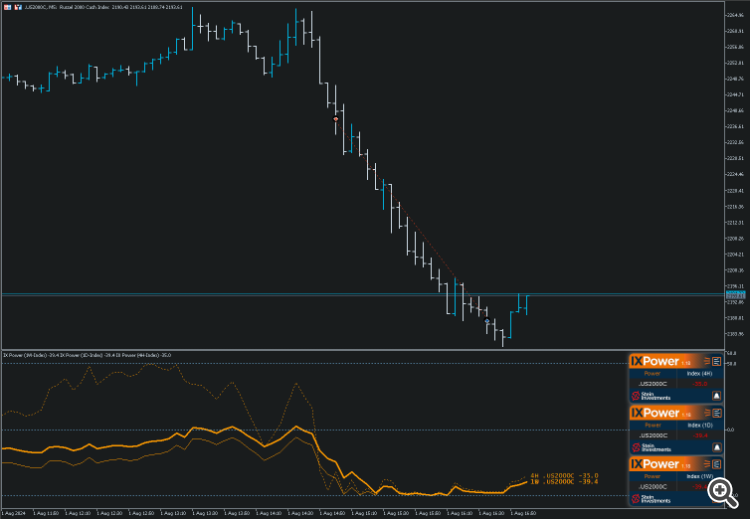This screenshot has width=750, height=519.
Task: Toggle the lines icon in the IXPower 1W header
Action: click(706, 464)
